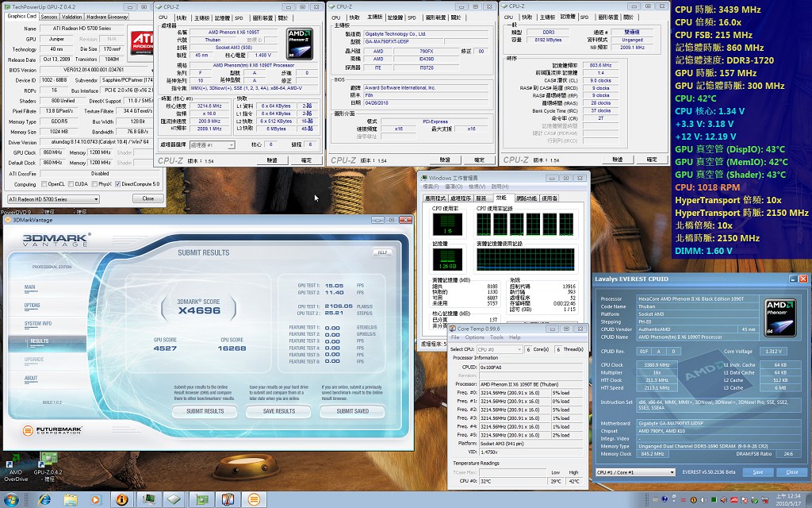Open the ATI Radeon HD 5700 Series dropdown in GPU-Z

click(x=53, y=199)
